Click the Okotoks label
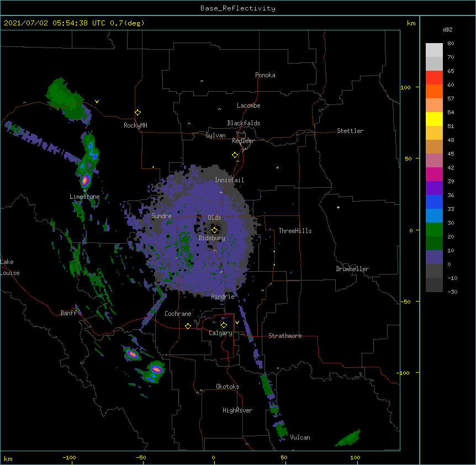476x465 pixels. tap(228, 387)
